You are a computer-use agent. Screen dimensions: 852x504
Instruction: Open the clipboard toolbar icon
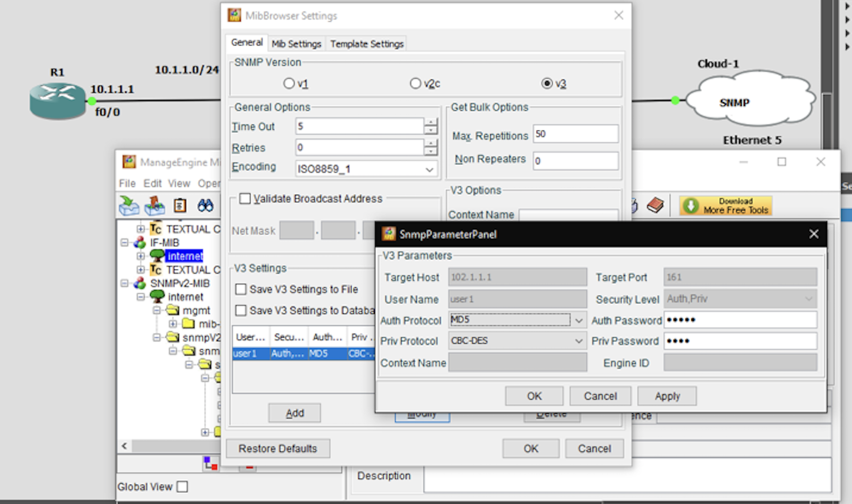pos(179,205)
